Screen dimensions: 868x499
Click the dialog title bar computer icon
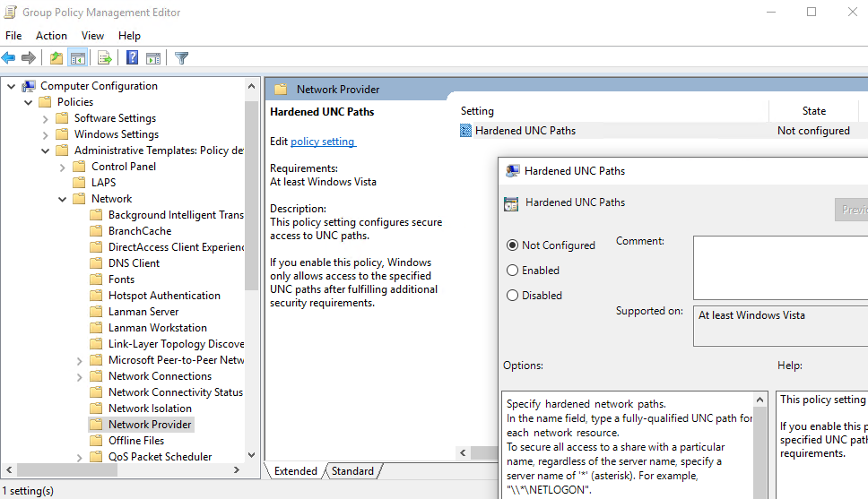tap(513, 171)
